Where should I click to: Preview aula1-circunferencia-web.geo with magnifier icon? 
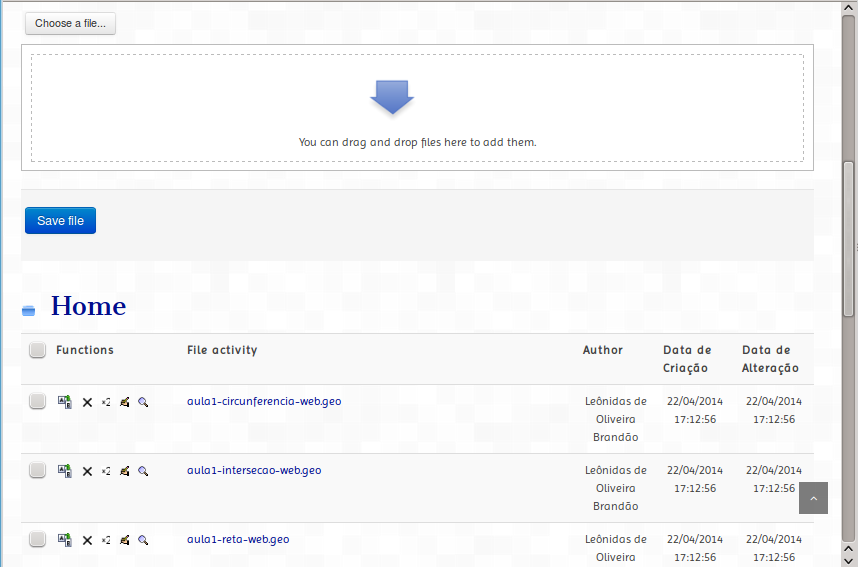[143, 402]
